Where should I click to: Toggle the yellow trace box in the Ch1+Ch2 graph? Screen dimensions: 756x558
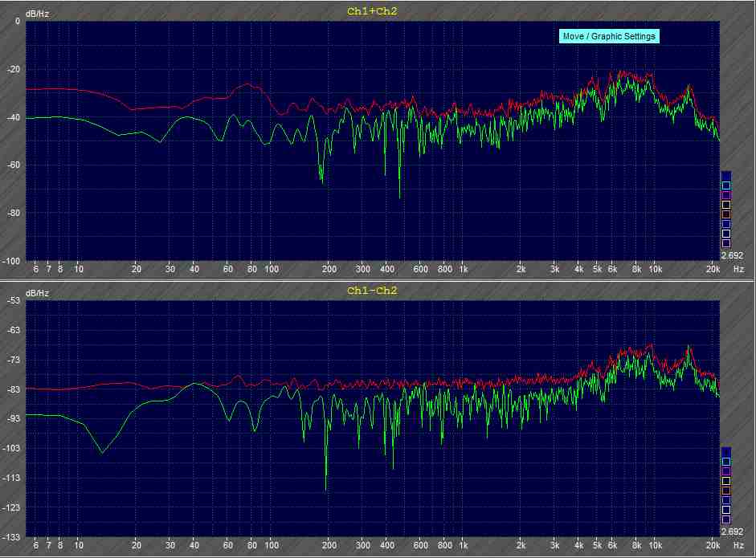(x=726, y=205)
